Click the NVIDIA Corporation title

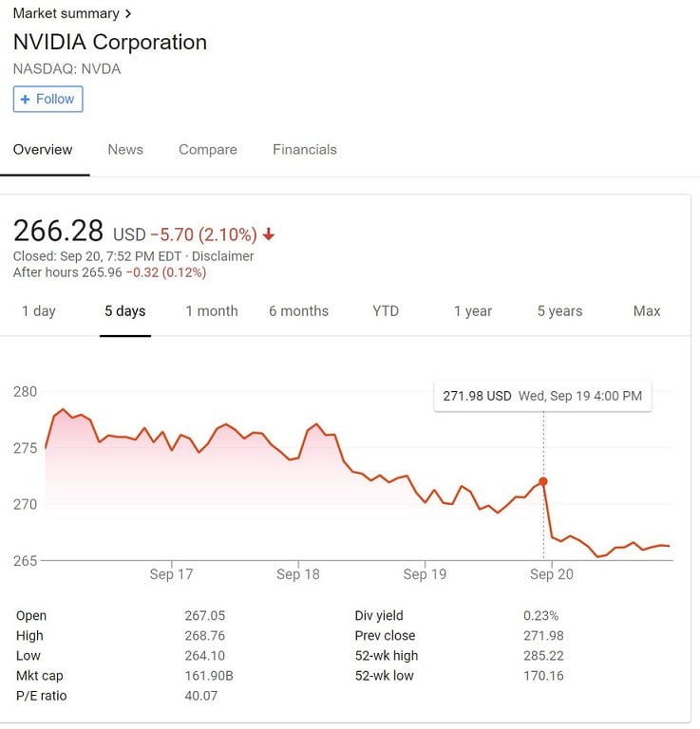click(x=110, y=42)
